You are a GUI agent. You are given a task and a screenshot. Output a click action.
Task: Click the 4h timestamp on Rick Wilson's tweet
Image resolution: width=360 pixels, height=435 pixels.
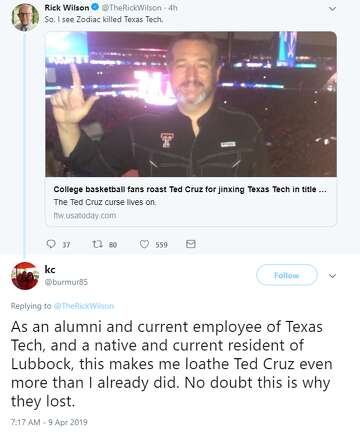click(173, 7)
